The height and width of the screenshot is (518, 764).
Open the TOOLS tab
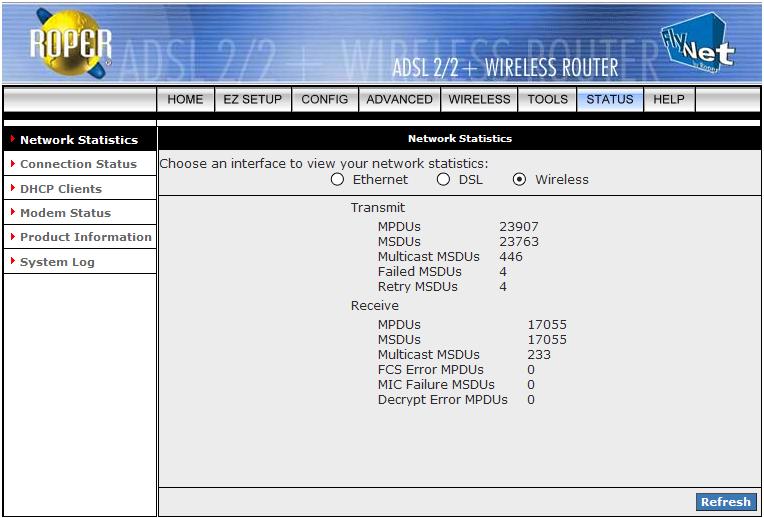(x=547, y=100)
